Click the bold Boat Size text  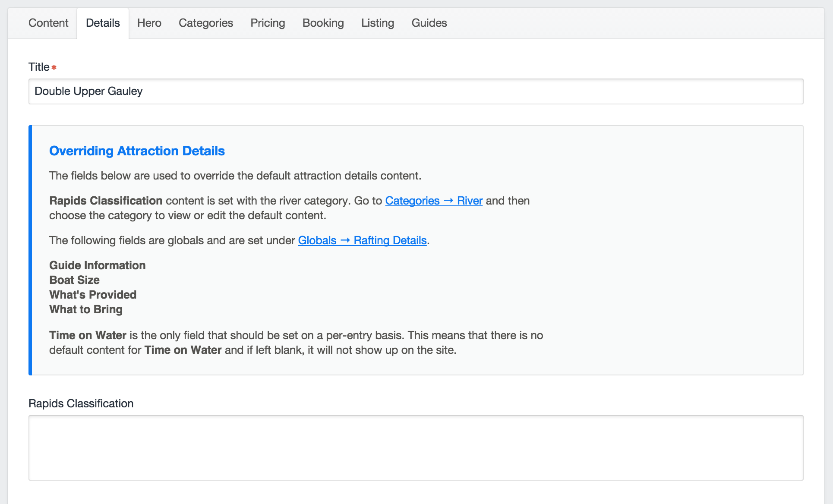point(75,280)
